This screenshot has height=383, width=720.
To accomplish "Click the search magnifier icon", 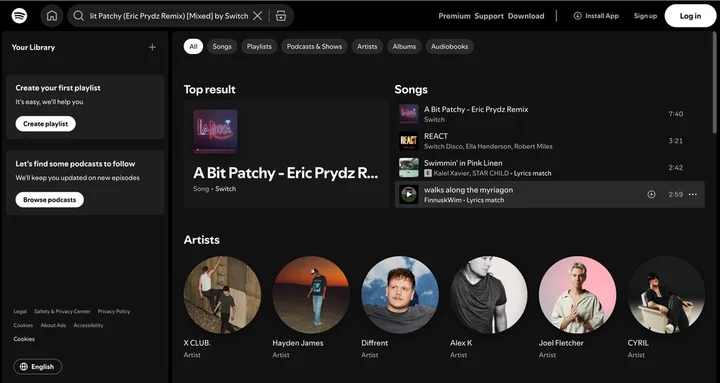I will click(79, 16).
